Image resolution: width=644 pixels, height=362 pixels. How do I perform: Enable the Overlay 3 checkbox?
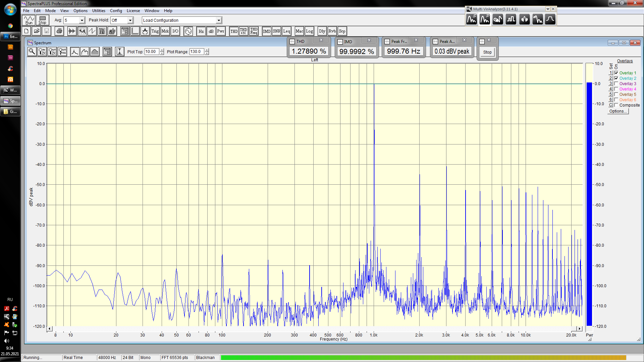[x=616, y=83]
